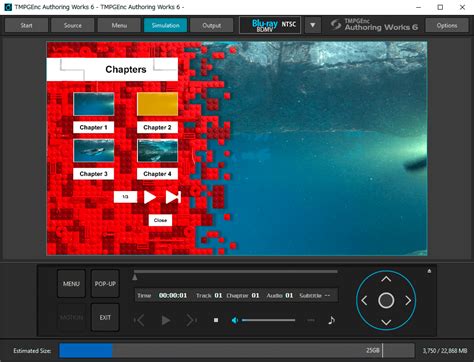Mute audio with the speaker icon
Image resolution: width=474 pixels, height=362 pixels.
tap(235, 320)
